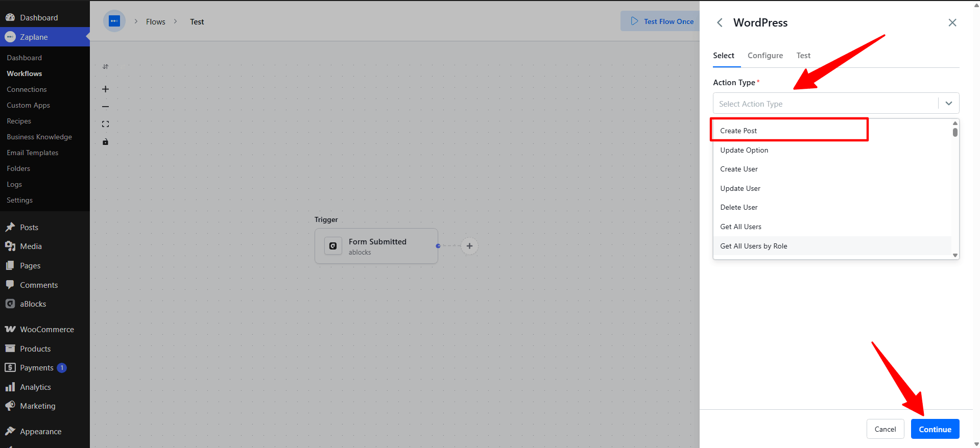Click the Marketing megaphone icon

click(x=10, y=406)
